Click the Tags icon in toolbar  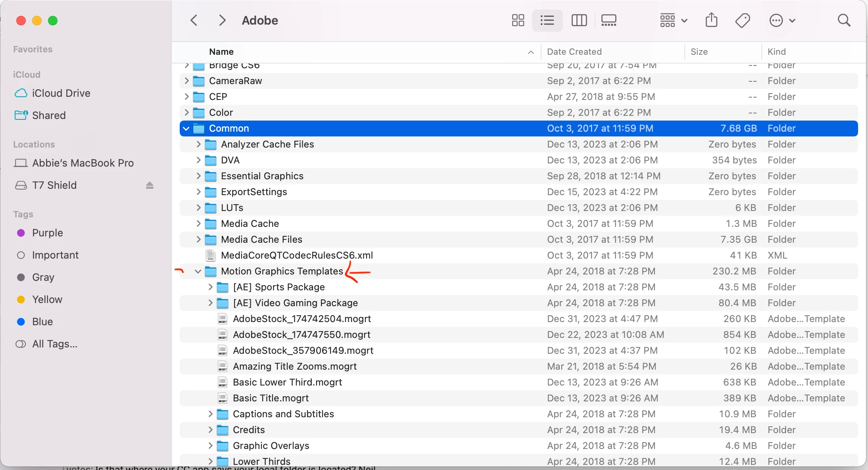coord(742,20)
